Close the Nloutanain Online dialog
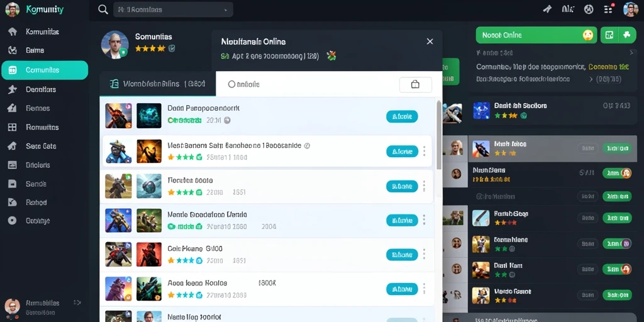644x322 pixels. pos(430,42)
